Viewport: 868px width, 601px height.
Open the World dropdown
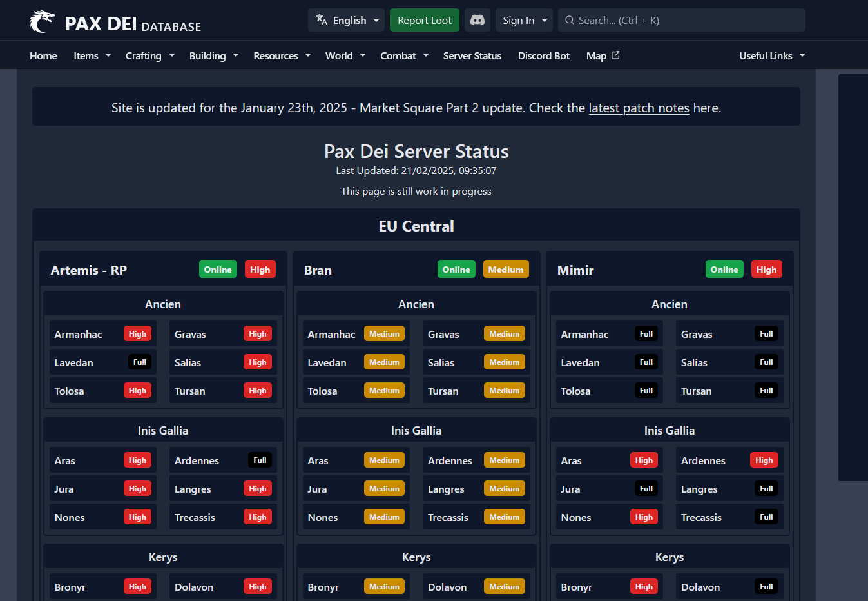point(345,55)
